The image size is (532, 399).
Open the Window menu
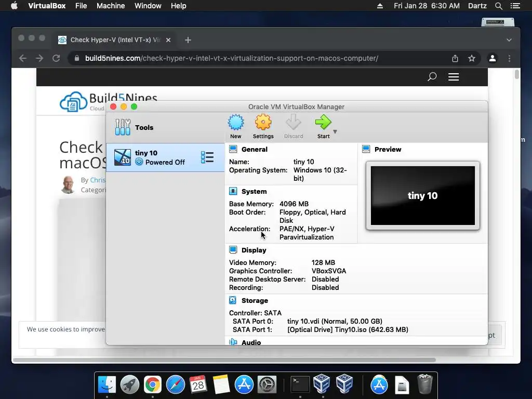coord(148,6)
